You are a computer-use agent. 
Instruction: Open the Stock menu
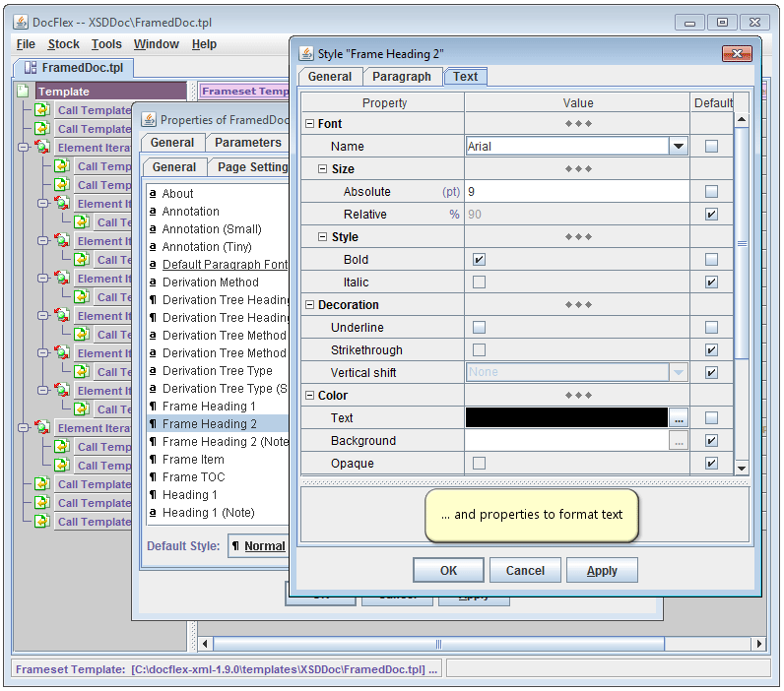[63, 44]
